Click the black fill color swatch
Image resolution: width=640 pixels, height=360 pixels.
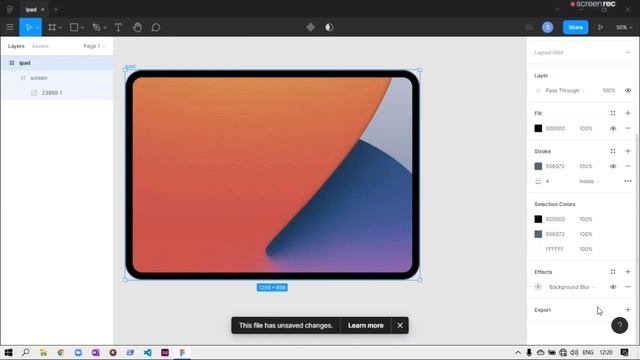click(538, 128)
